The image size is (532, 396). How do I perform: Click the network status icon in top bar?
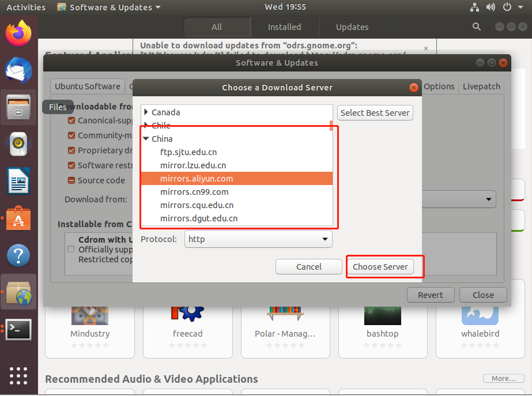point(474,7)
